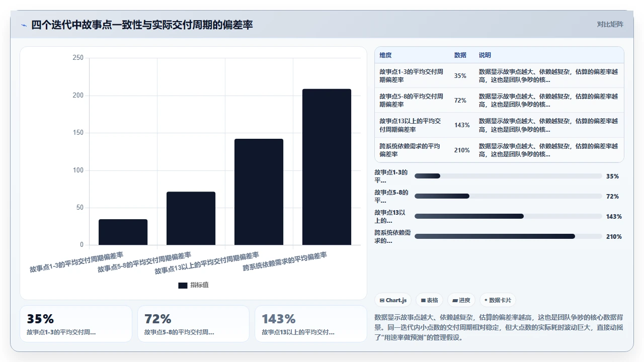
Task: Click the chart bar for 跨系统依赖需求
Action: pos(327,167)
